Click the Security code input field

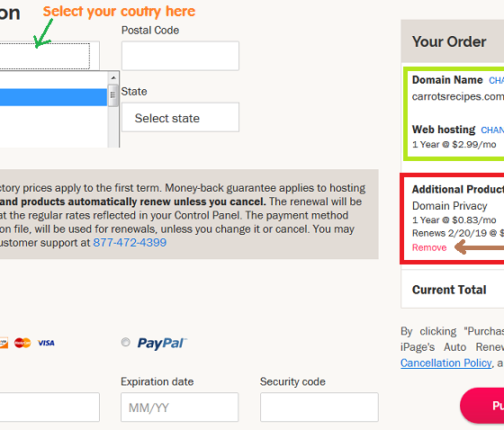(319, 407)
